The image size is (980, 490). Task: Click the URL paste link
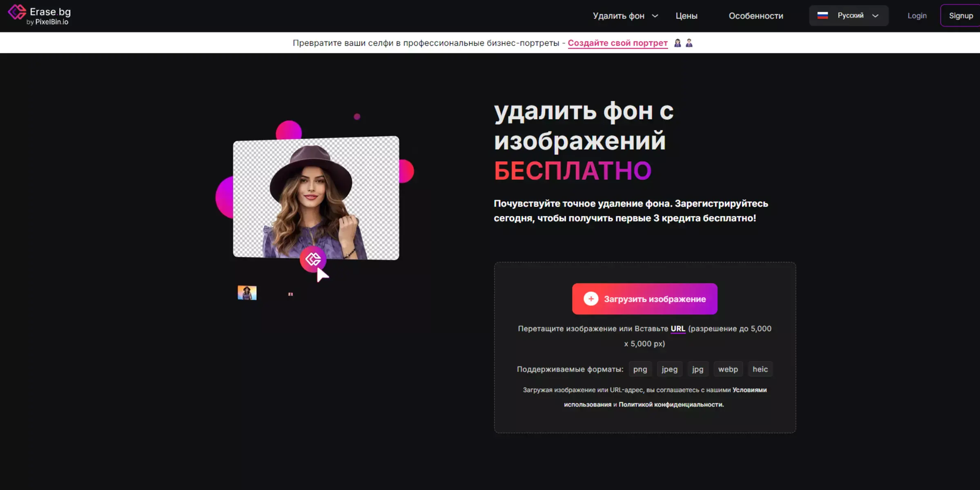click(677, 329)
